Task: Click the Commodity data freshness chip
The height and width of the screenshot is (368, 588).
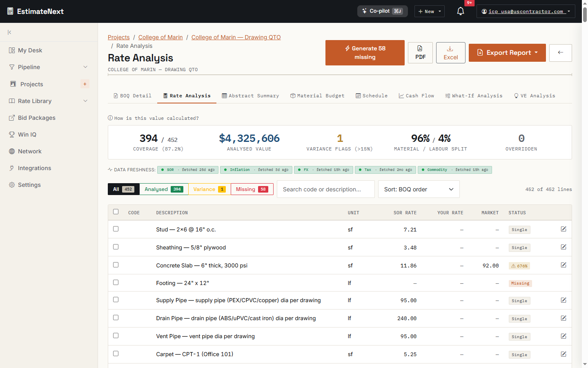Action: coord(455,170)
